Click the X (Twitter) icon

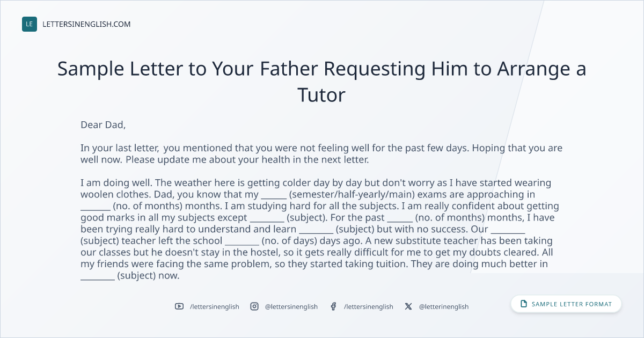tap(408, 306)
